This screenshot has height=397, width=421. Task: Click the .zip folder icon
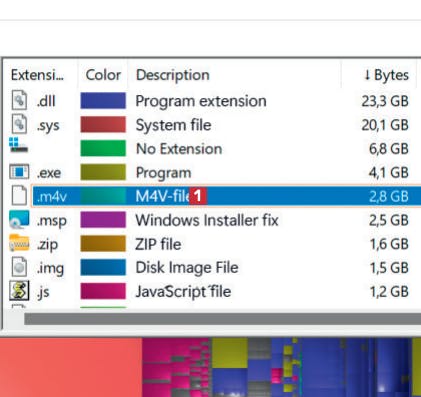19,243
